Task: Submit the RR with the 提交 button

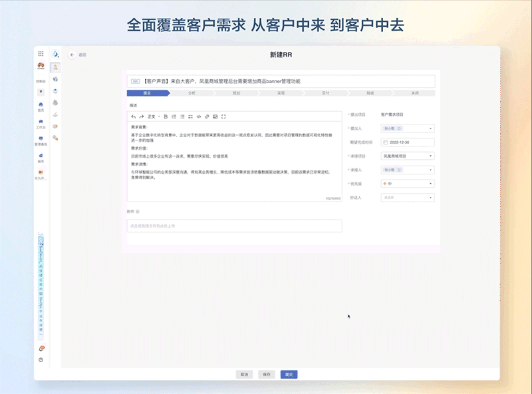Action: pyautogui.click(x=288, y=374)
